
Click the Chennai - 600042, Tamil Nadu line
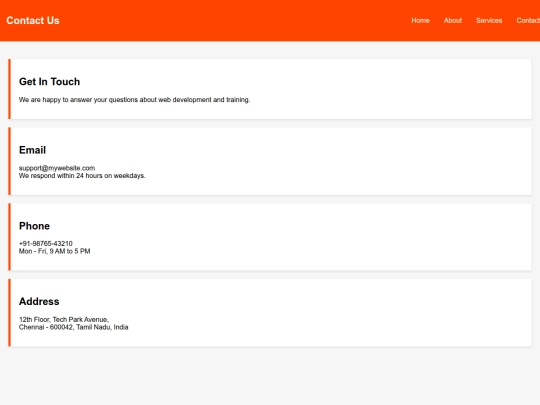tap(73, 327)
